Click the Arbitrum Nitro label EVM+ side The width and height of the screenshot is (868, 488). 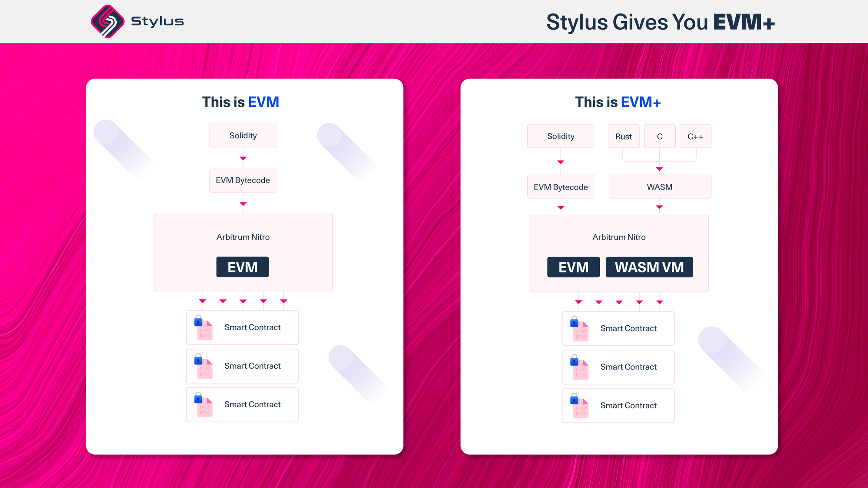[618, 236]
